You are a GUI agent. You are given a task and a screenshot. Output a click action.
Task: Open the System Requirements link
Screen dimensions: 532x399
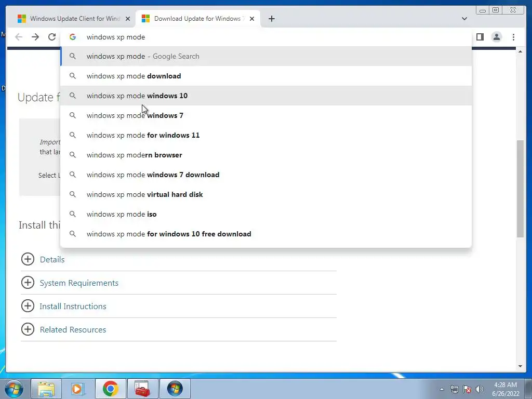click(79, 283)
